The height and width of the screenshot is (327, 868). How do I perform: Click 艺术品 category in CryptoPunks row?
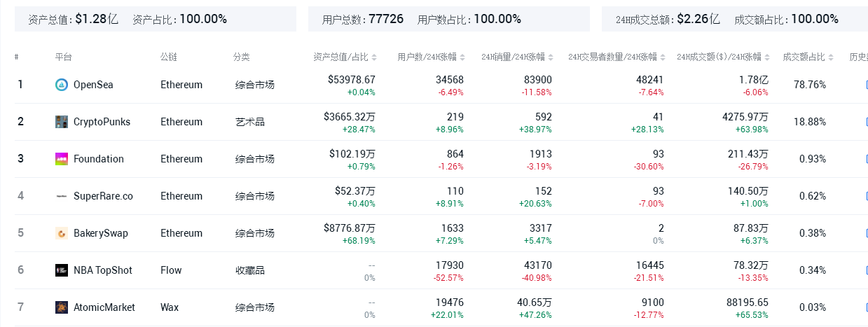(x=250, y=122)
